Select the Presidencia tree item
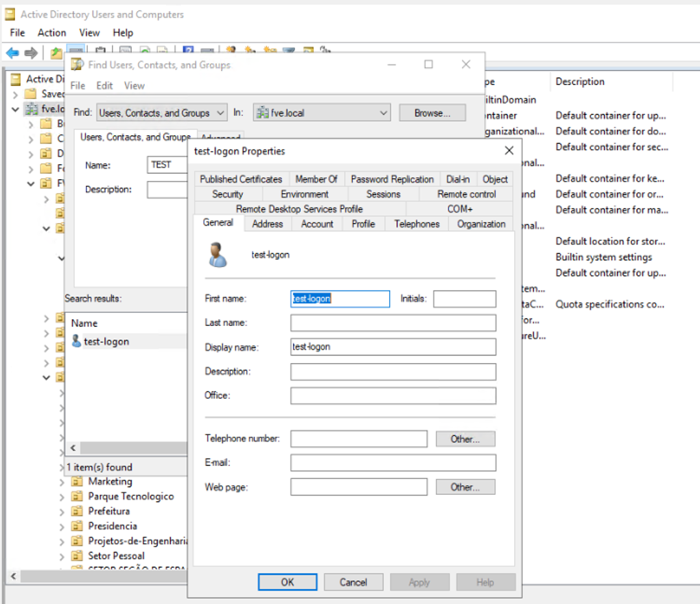The width and height of the screenshot is (700, 604). pyautogui.click(x=113, y=526)
